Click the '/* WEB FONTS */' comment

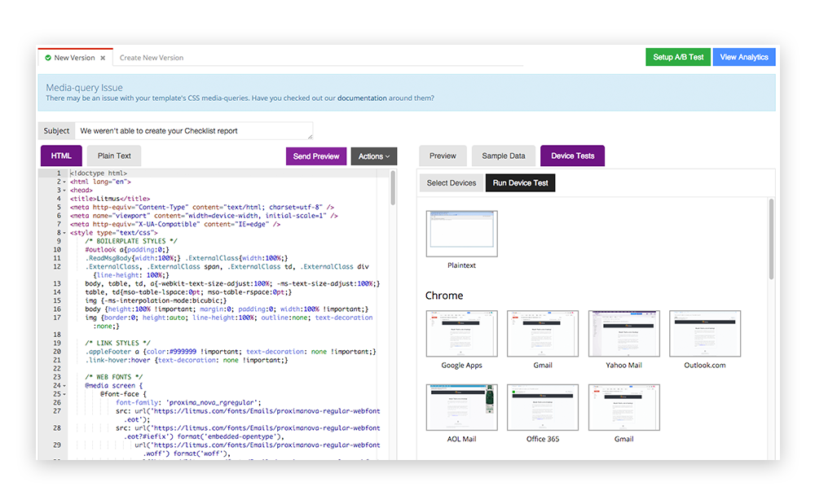point(114,377)
